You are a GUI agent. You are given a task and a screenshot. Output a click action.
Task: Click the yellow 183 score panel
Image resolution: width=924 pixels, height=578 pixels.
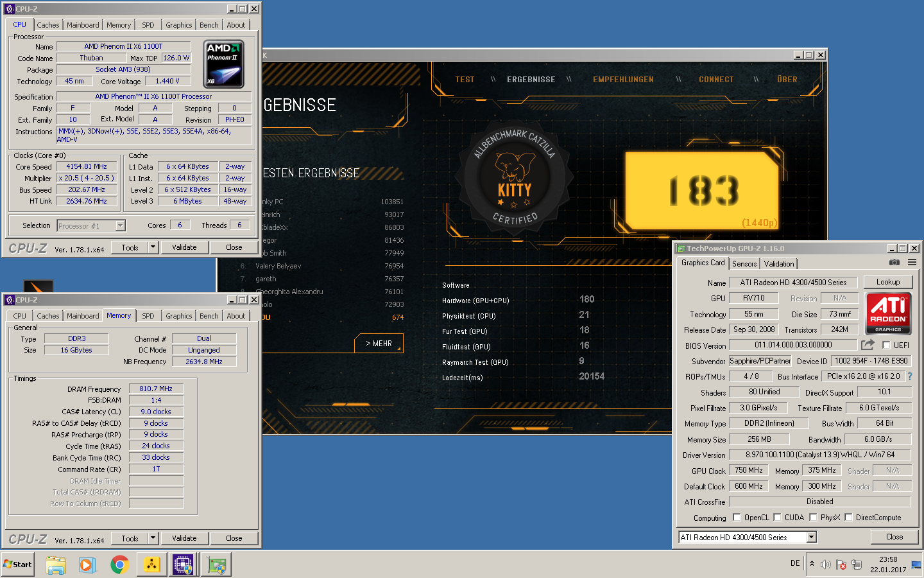pyautogui.click(x=703, y=191)
